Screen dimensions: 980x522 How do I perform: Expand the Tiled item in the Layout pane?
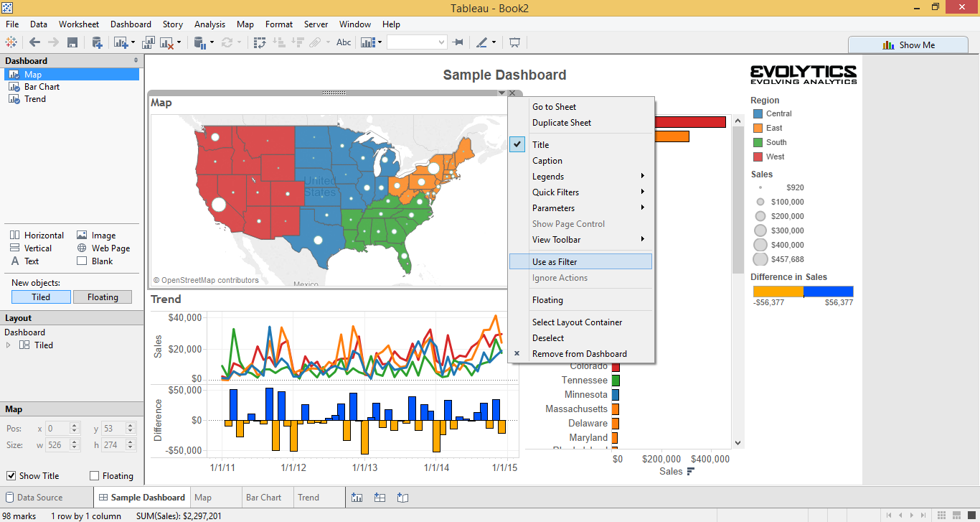point(6,344)
